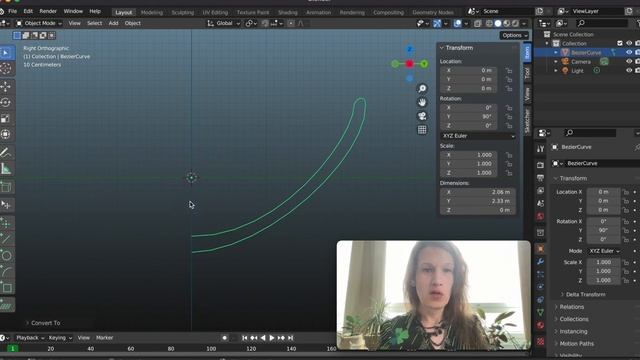640x360 pixels.
Task: Open the Object properties orange square tab
Action: tap(540, 249)
